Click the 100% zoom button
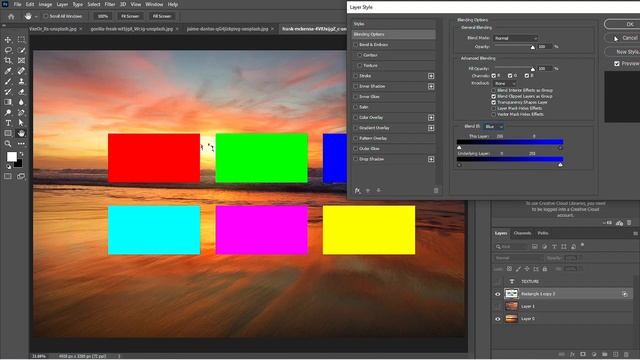Image resolution: width=640 pixels, height=360 pixels. pyautogui.click(x=102, y=16)
